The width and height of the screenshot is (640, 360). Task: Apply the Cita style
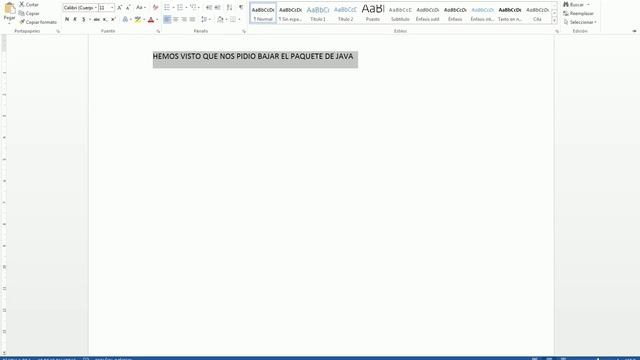coord(537,13)
